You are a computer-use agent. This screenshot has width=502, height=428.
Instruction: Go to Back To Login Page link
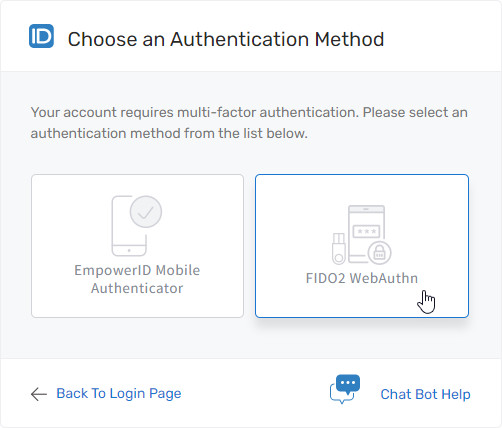(x=119, y=394)
